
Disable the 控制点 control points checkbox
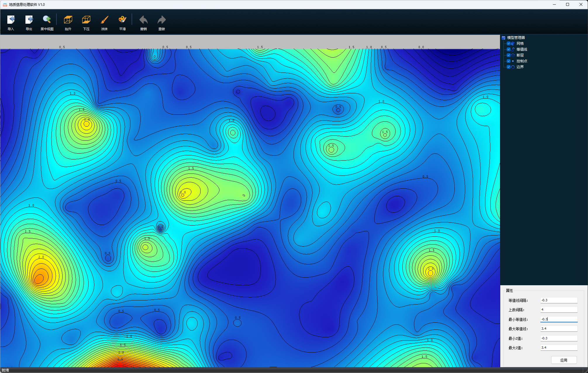point(508,61)
